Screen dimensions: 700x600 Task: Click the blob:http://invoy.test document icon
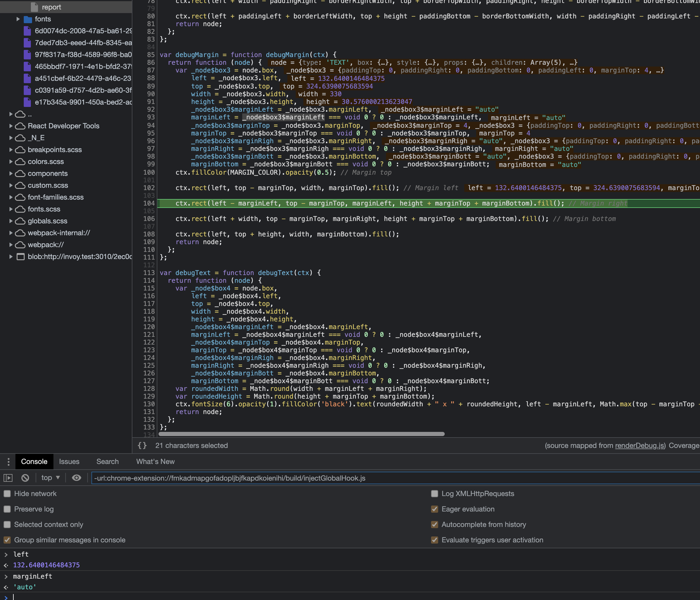point(20,257)
